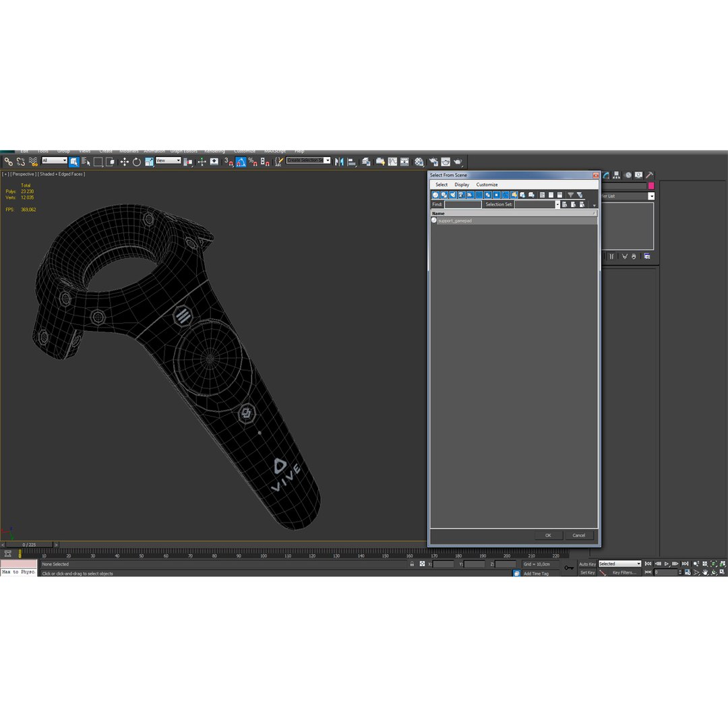Play the animation
The width and height of the screenshot is (728, 728).
tap(666, 564)
